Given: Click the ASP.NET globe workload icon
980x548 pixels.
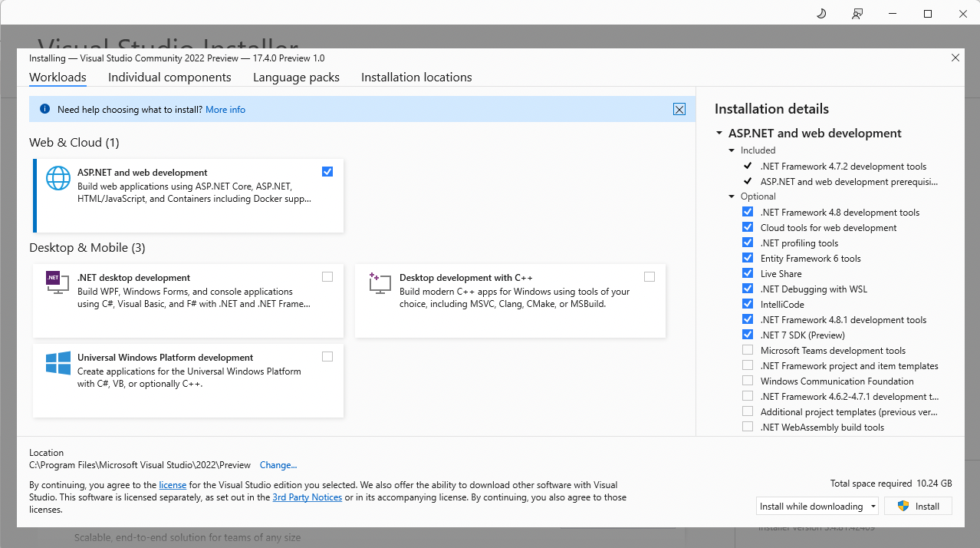Looking at the screenshot, I should pos(58,177).
